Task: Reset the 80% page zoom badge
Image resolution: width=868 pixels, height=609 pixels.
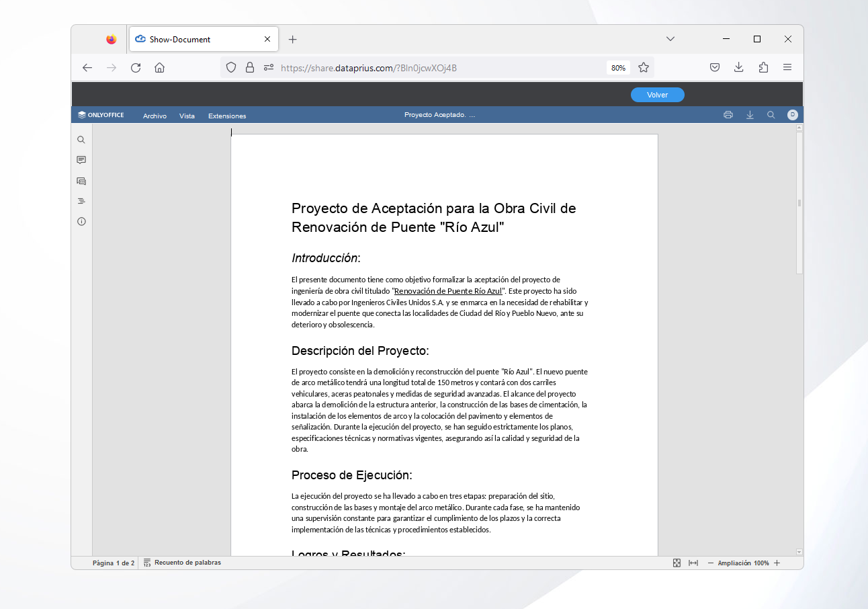Action: pyautogui.click(x=618, y=68)
